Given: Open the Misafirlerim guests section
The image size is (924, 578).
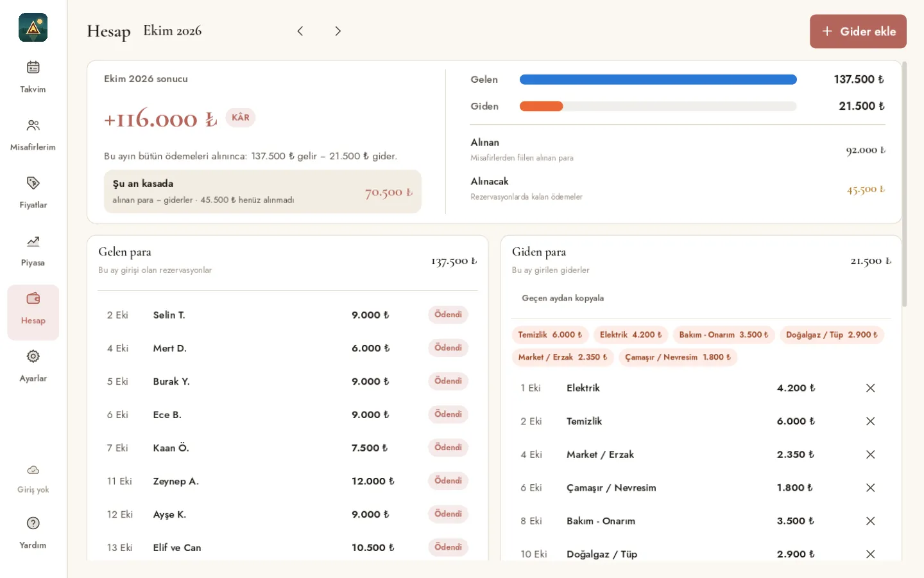Looking at the screenshot, I should point(33,136).
